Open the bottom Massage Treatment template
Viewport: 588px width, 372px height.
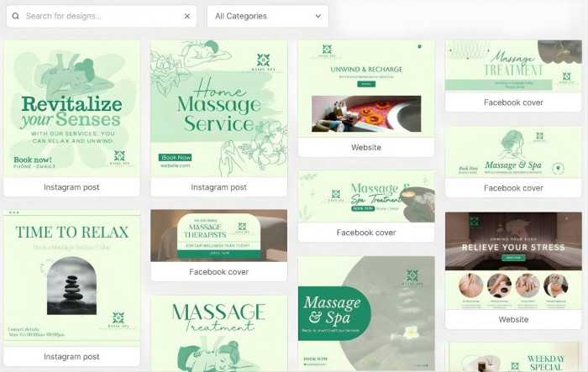tap(218, 333)
